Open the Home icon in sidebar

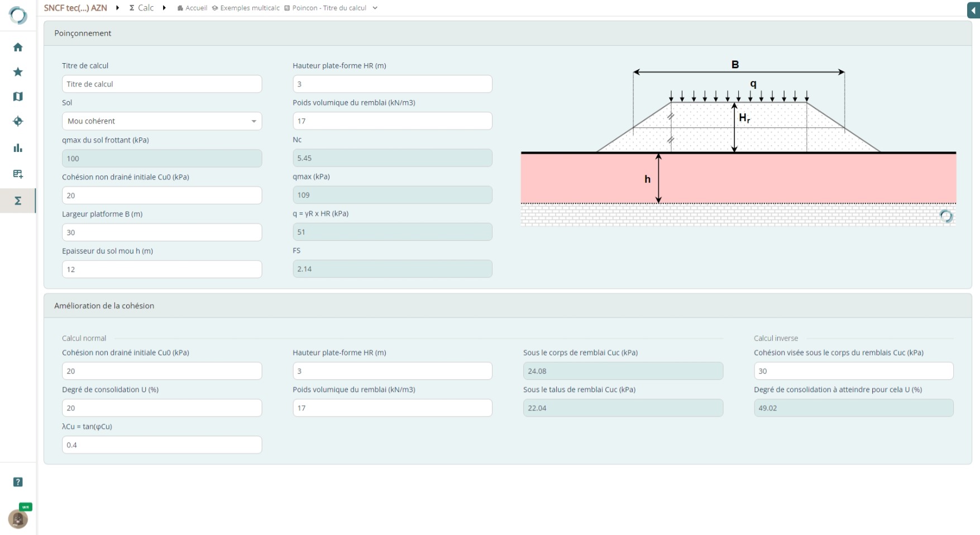pyautogui.click(x=18, y=47)
